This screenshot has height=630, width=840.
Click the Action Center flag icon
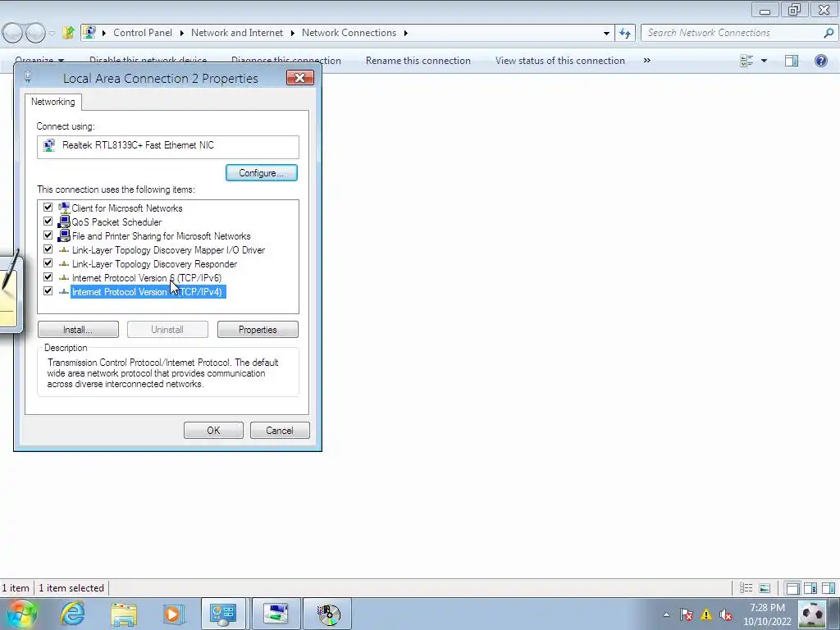click(687, 614)
